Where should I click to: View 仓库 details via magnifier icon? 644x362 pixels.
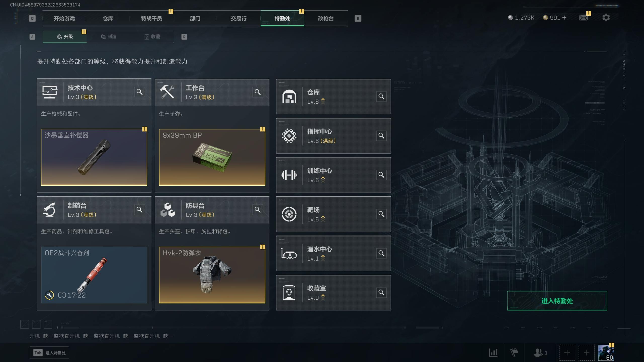381,97
